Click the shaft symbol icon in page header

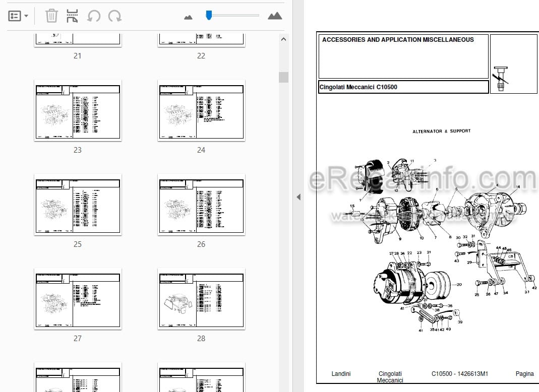tap(500, 79)
